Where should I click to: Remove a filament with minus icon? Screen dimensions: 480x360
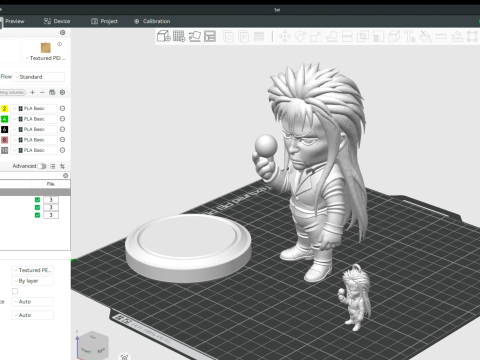pyautogui.click(x=42, y=92)
